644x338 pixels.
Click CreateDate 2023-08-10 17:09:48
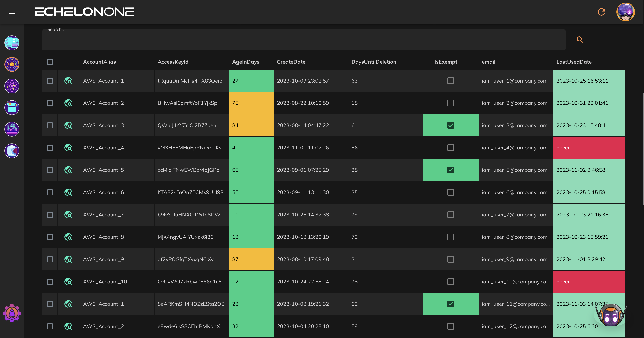(x=303, y=259)
